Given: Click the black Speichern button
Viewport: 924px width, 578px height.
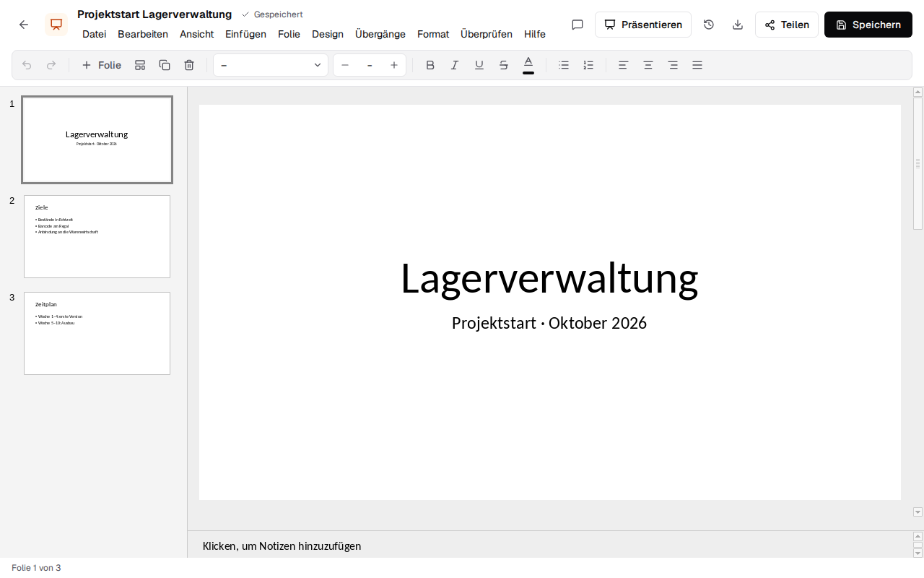Looking at the screenshot, I should tap(868, 25).
